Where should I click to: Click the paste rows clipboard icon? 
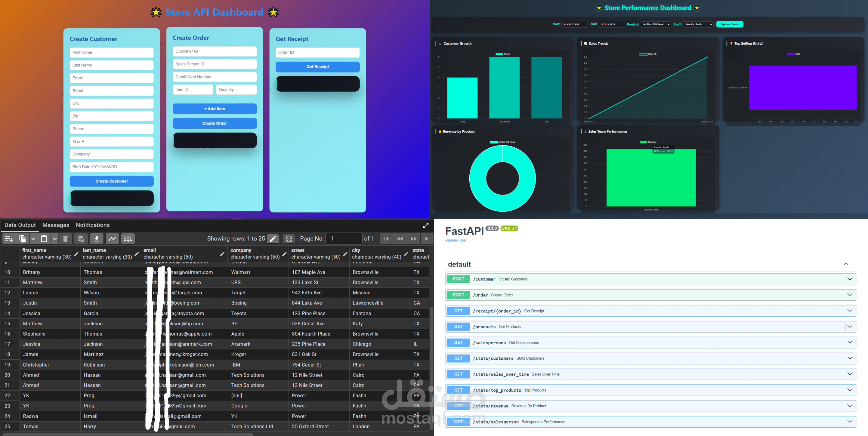tap(44, 239)
